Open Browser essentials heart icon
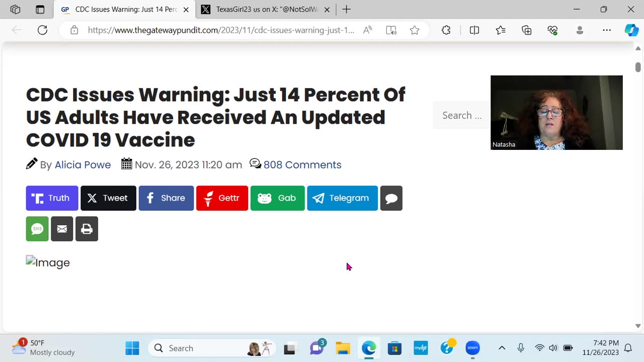The width and height of the screenshot is (644, 362). coord(552,30)
